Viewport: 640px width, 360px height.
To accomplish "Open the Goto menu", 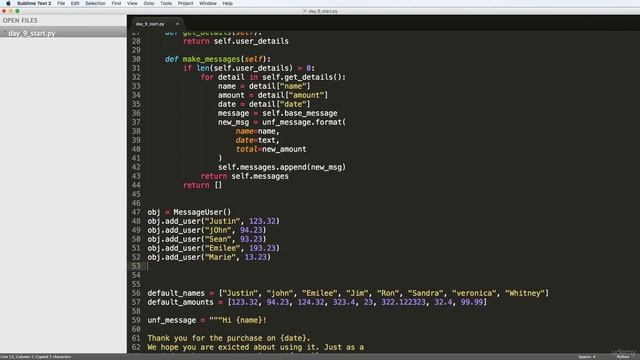I will pos(149,3).
